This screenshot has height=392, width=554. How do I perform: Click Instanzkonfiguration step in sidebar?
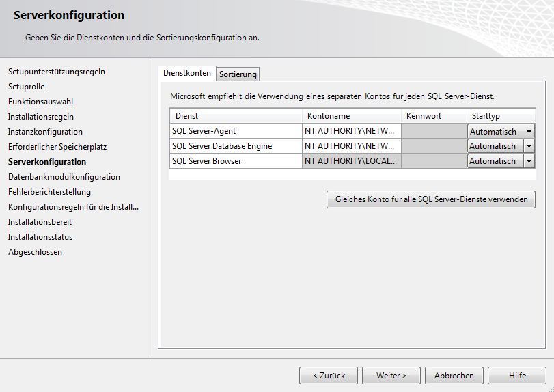(45, 132)
